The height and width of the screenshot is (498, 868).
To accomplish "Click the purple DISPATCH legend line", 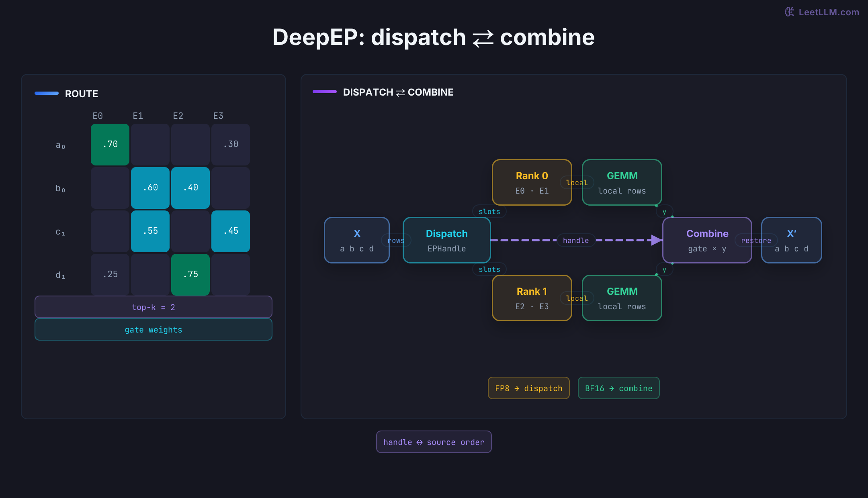I will [x=325, y=92].
